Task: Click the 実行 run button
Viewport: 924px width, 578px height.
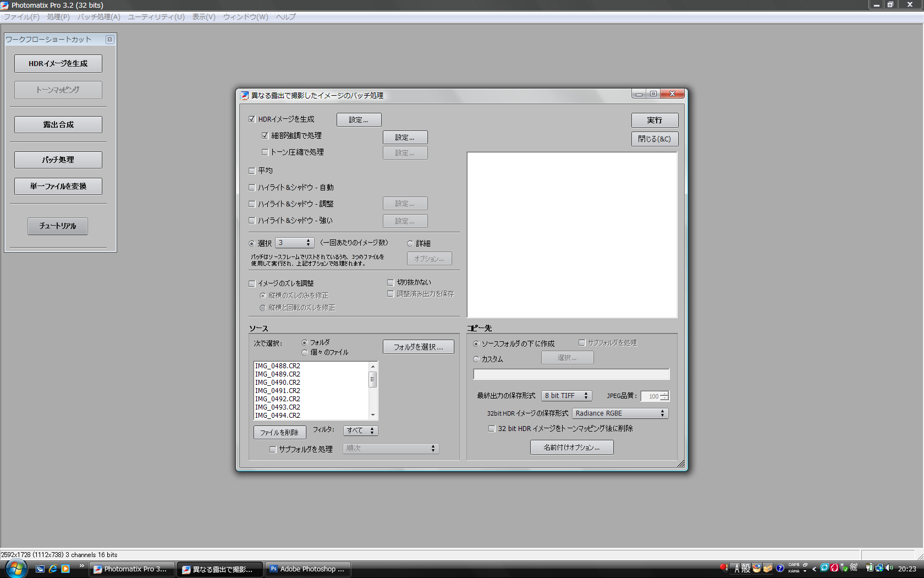Action: point(654,120)
